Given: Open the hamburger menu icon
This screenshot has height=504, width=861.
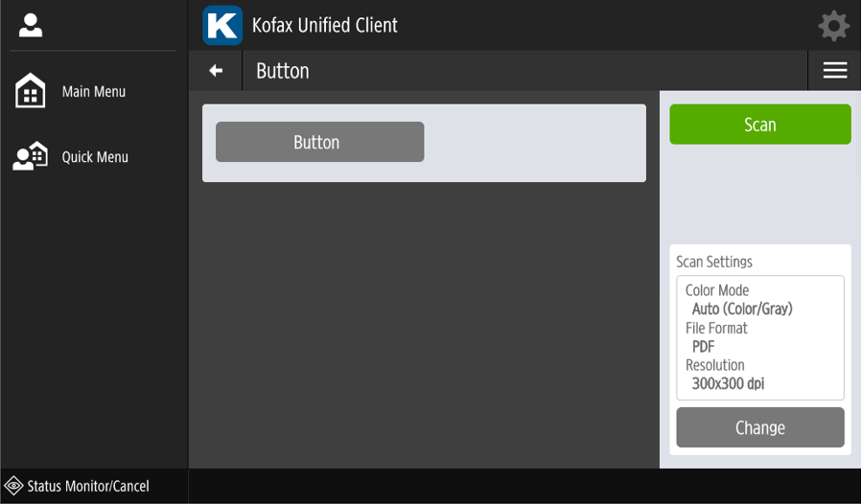Looking at the screenshot, I should (x=834, y=71).
